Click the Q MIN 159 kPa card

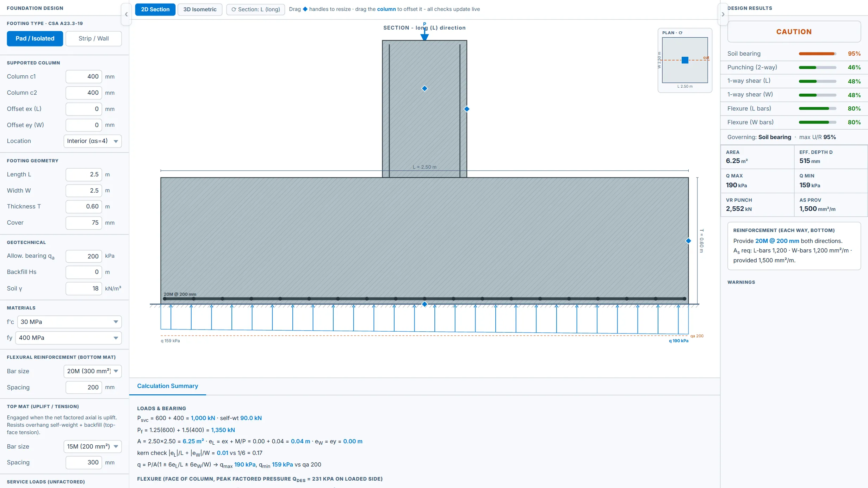[831, 181]
